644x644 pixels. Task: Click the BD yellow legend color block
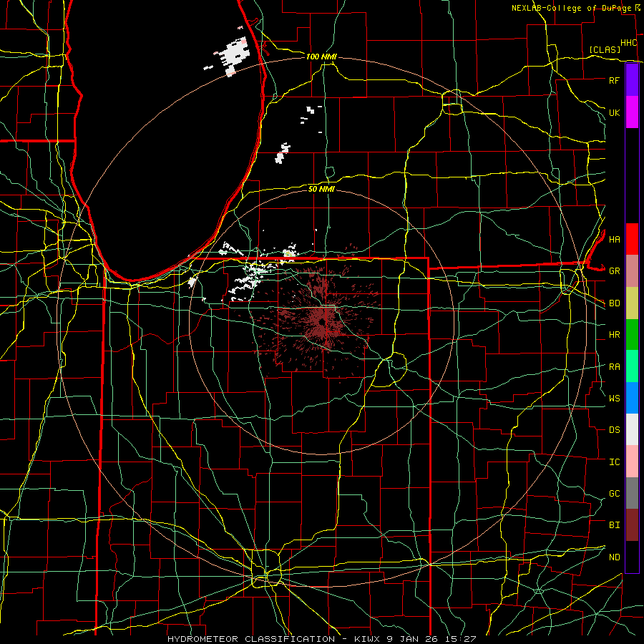(x=632, y=303)
